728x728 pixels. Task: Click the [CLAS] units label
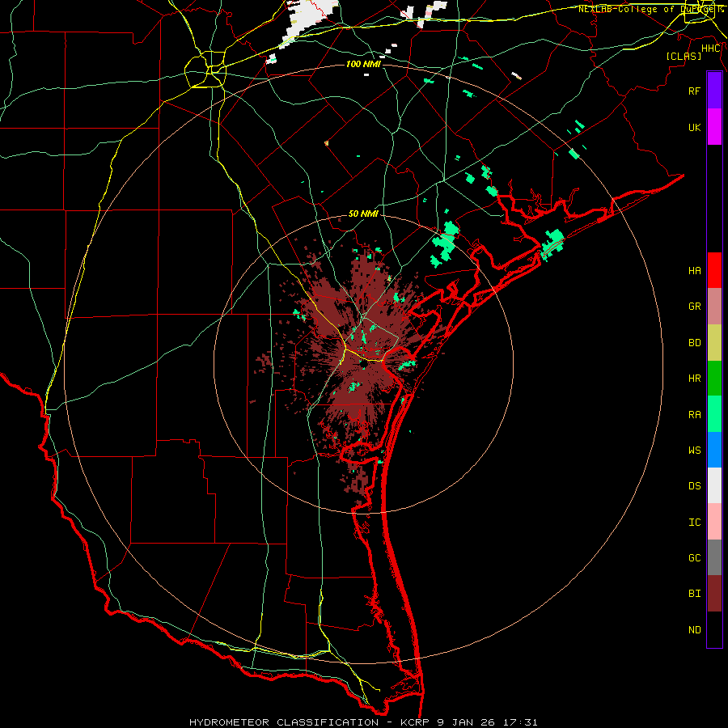pyautogui.click(x=684, y=56)
